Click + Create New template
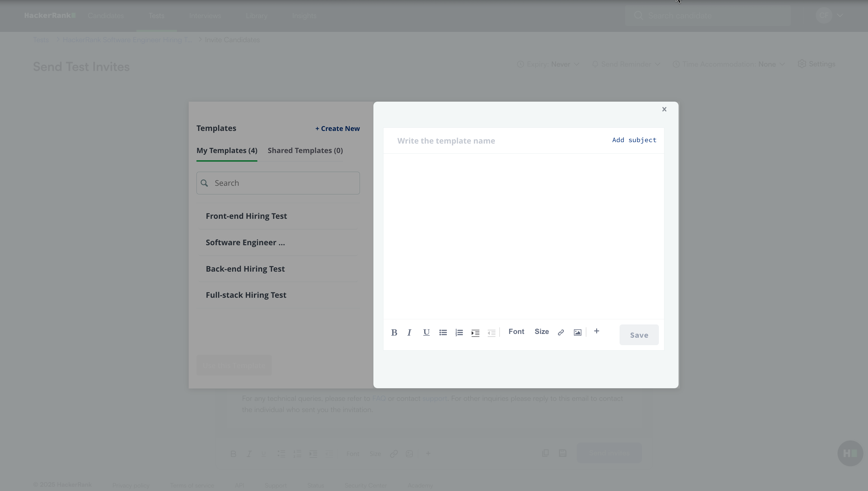868x491 pixels. click(337, 128)
